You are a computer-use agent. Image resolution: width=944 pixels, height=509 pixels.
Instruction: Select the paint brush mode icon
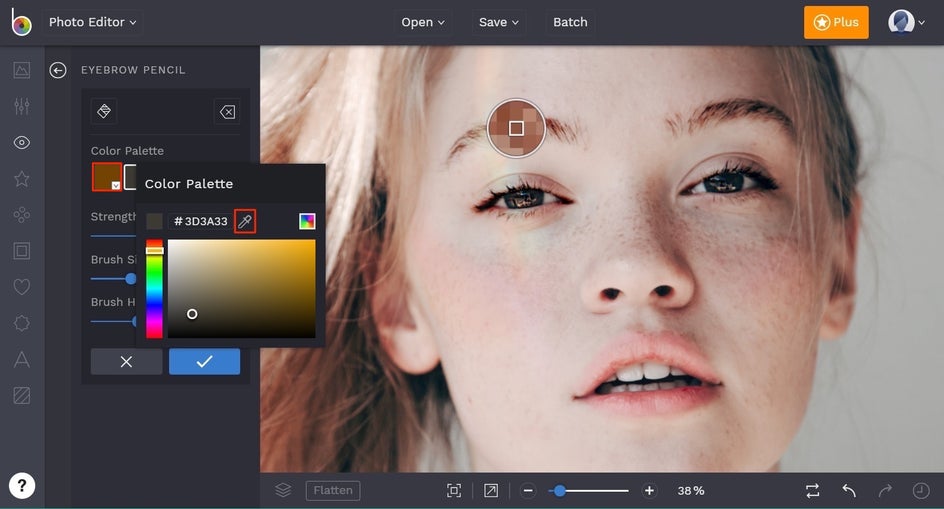click(104, 111)
